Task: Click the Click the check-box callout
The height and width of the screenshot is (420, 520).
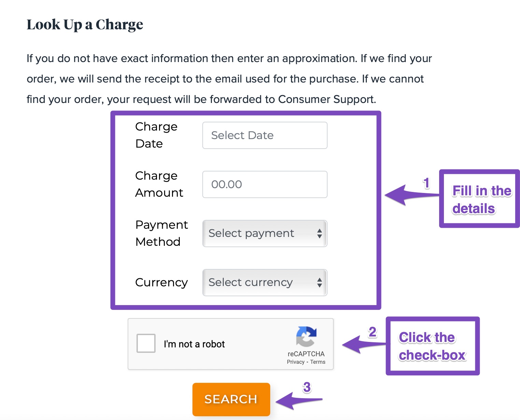Action: [x=433, y=346]
